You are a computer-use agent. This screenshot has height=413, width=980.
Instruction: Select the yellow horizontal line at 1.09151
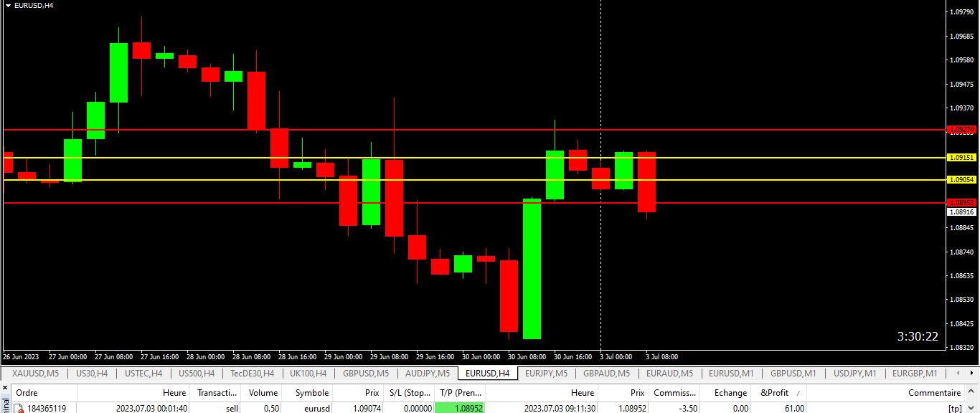[473, 157]
